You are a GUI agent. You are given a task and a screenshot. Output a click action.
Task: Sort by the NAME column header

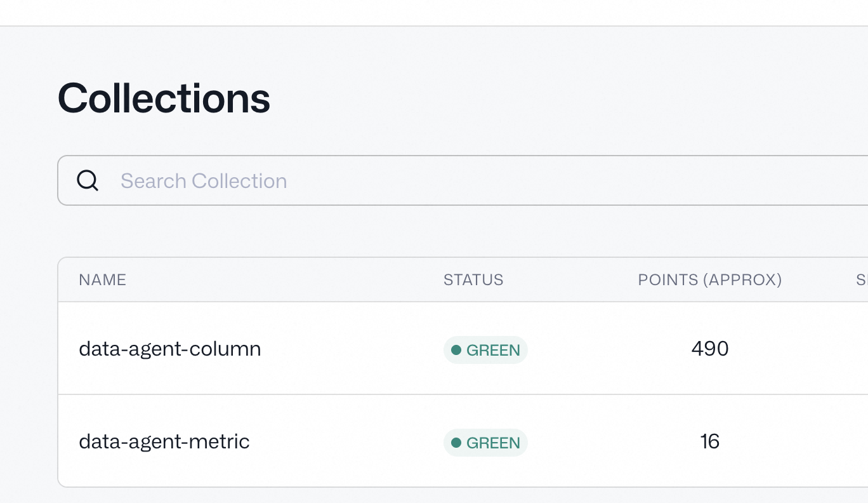(103, 279)
